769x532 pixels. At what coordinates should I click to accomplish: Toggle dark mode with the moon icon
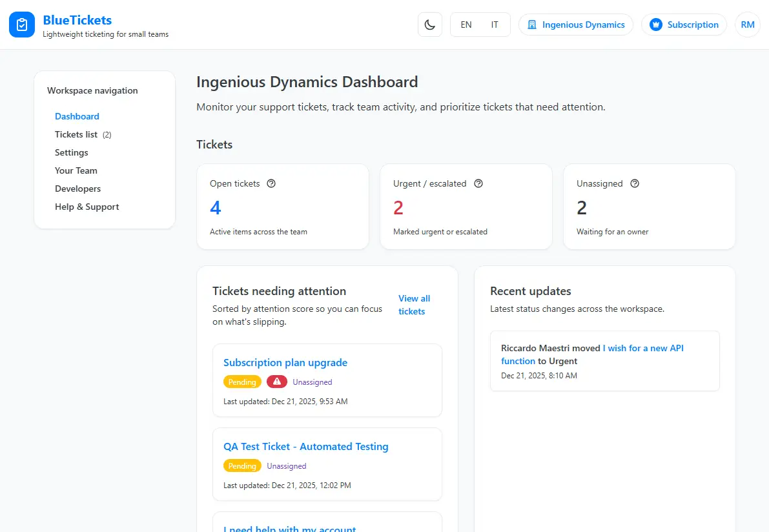pyautogui.click(x=430, y=25)
